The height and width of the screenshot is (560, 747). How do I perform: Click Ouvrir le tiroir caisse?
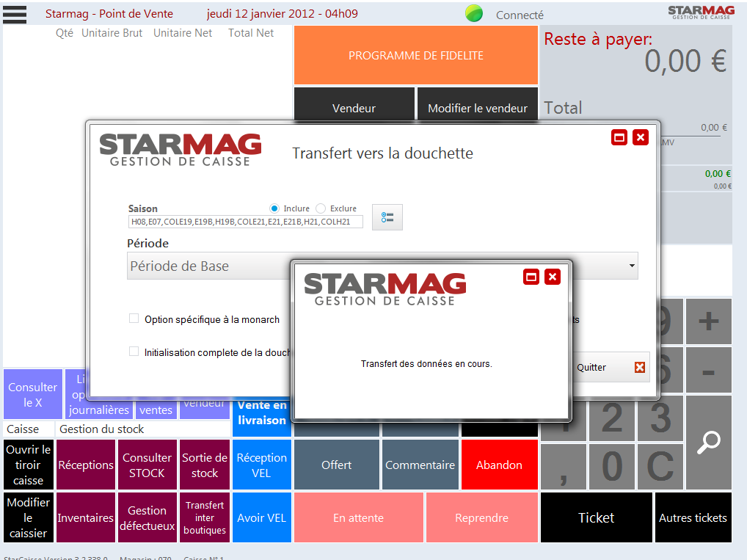pyautogui.click(x=29, y=465)
